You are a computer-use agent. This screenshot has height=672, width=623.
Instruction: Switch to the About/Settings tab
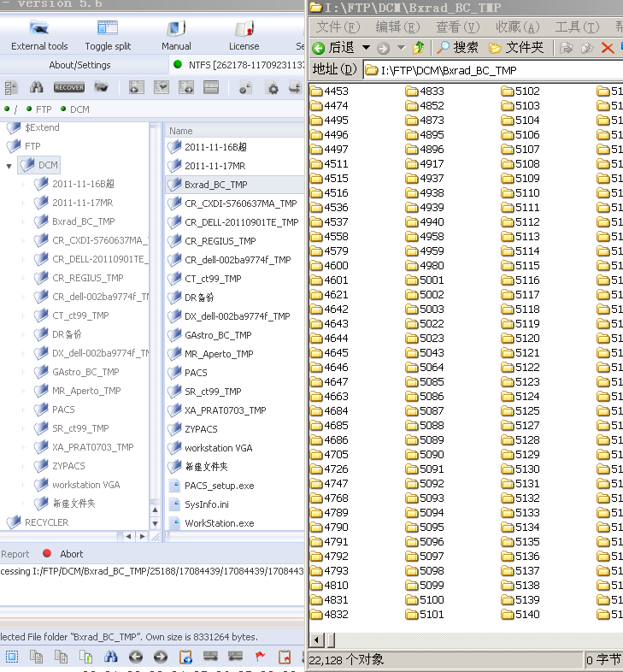click(79, 65)
